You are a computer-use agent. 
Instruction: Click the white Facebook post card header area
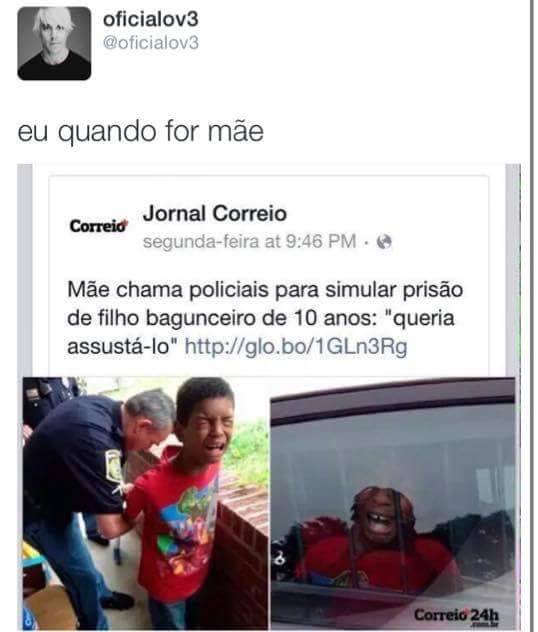point(268,226)
